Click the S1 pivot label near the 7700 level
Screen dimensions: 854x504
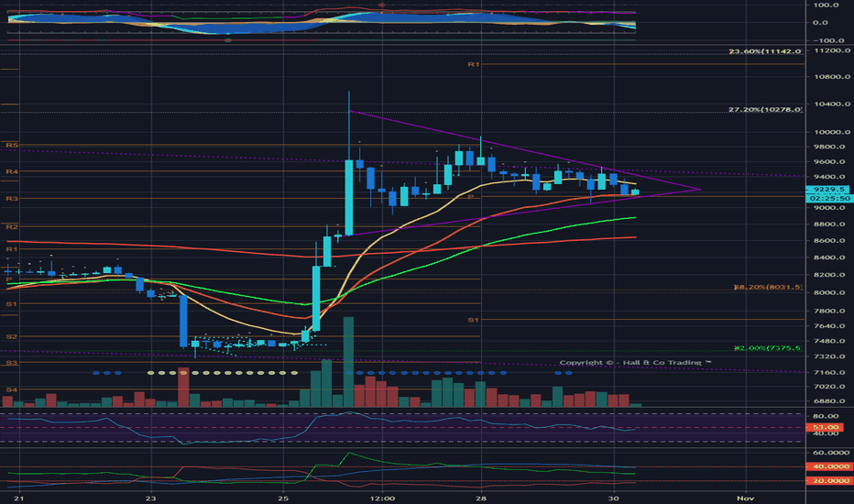tap(474, 320)
